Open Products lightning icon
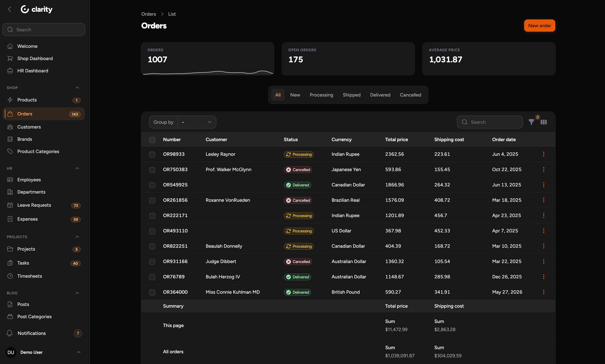The image size is (605, 364). pos(10,100)
